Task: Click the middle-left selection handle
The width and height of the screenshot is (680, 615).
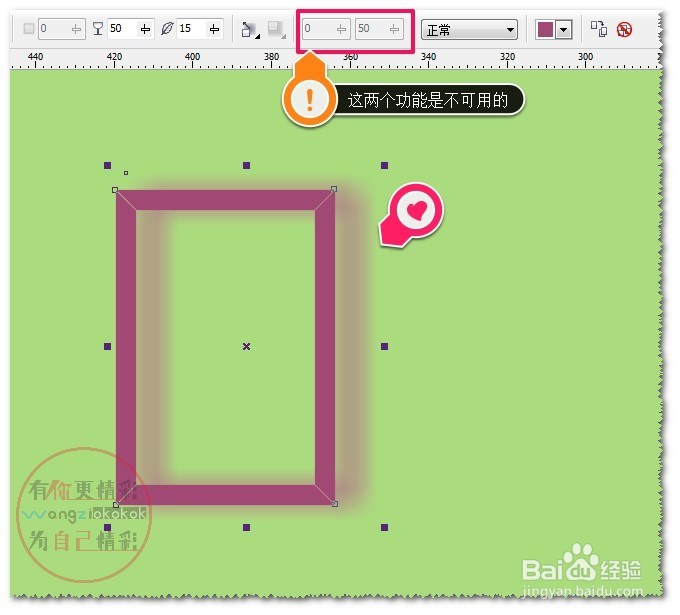Action: (108, 346)
